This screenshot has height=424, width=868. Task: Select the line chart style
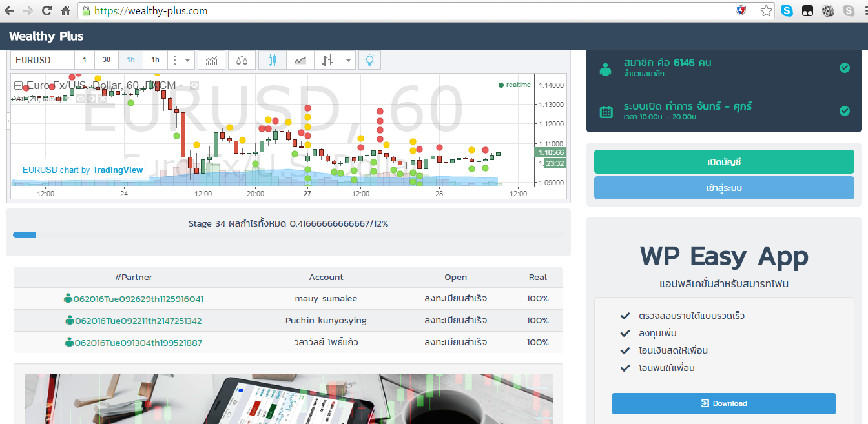(300, 60)
